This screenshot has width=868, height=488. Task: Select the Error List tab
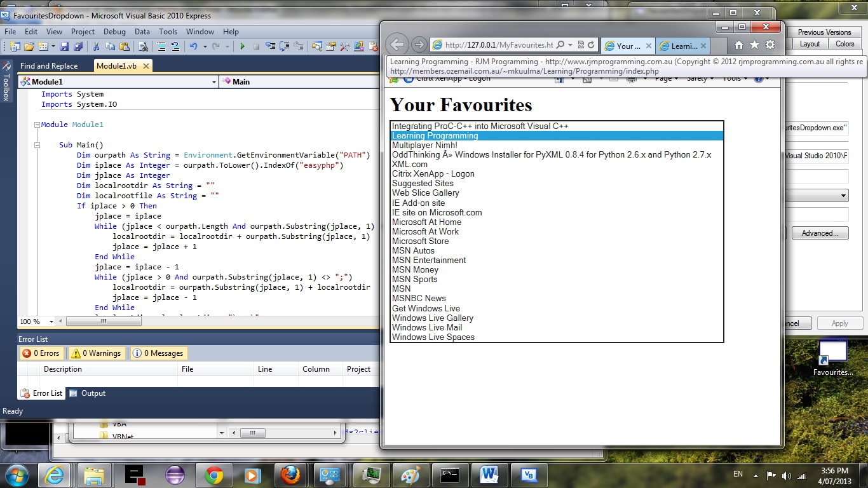pyautogui.click(x=42, y=393)
